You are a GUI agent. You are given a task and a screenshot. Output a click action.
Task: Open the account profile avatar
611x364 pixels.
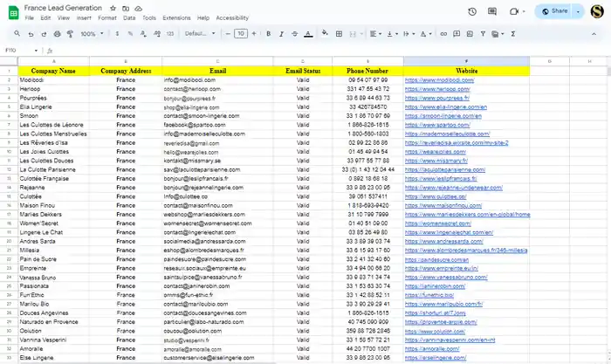pos(597,11)
